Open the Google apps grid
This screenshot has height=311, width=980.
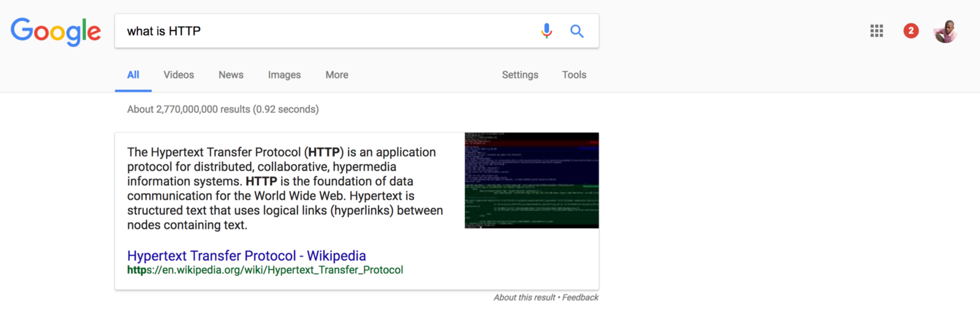click(876, 31)
